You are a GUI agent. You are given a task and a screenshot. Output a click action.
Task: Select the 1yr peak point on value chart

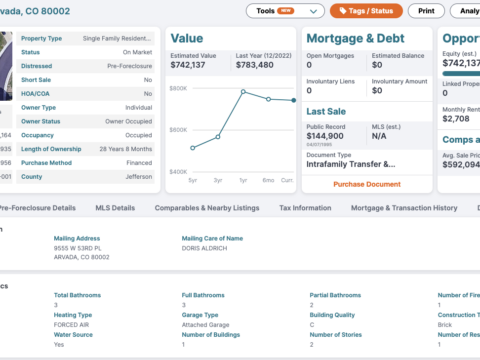[243, 91]
